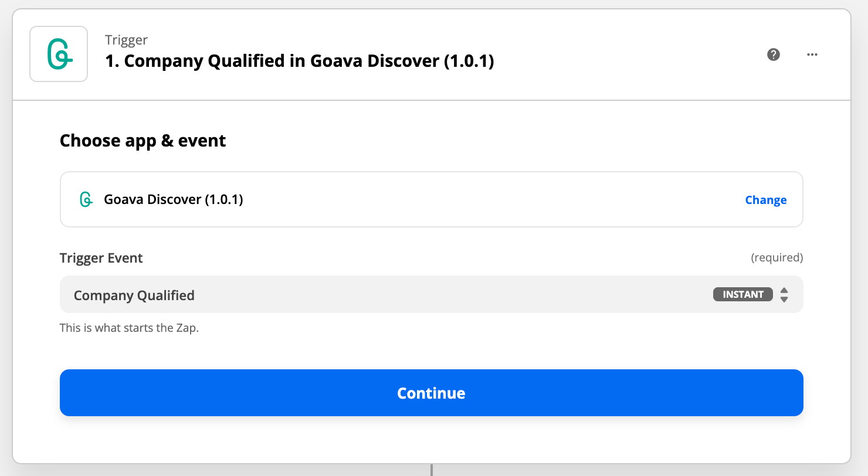Image resolution: width=868 pixels, height=476 pixels.
Task: Click the 'This is what starts the Zap' hint
Action: coord(129,328)
